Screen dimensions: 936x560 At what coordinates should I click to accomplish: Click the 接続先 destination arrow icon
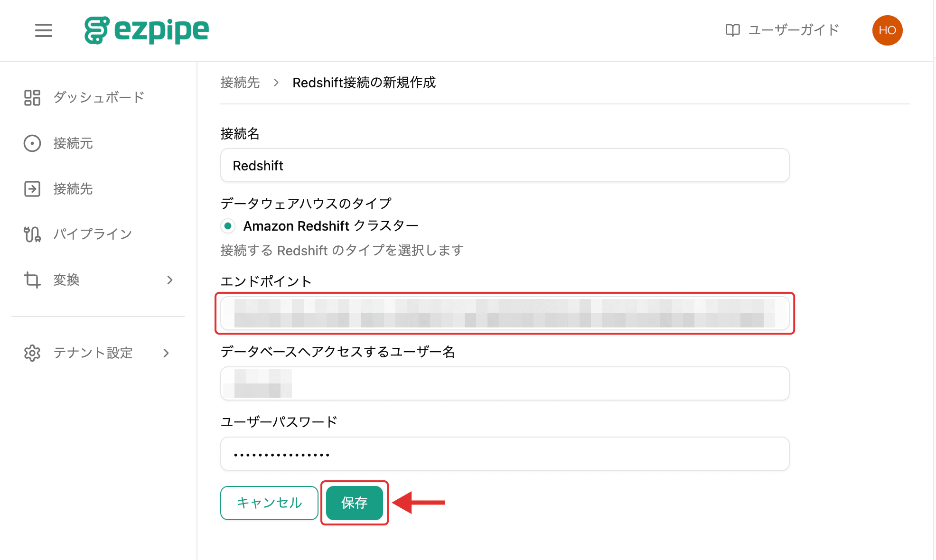(x=32, y=189)
